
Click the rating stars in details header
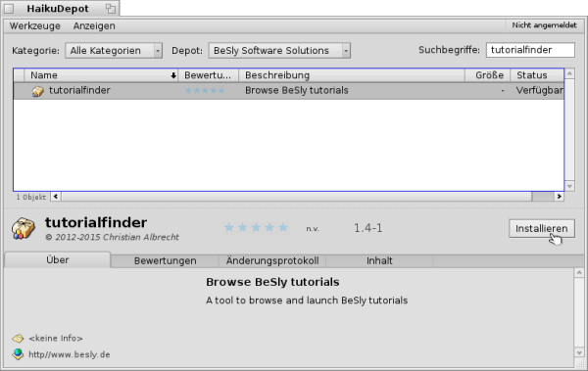coord(256,227)
